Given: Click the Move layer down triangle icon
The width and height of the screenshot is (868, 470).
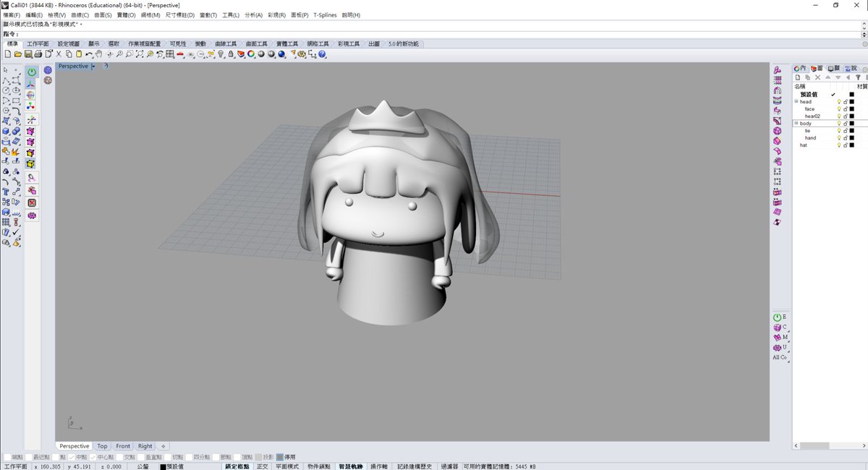Looking at the screenshot, I should (x=838, y=77).
